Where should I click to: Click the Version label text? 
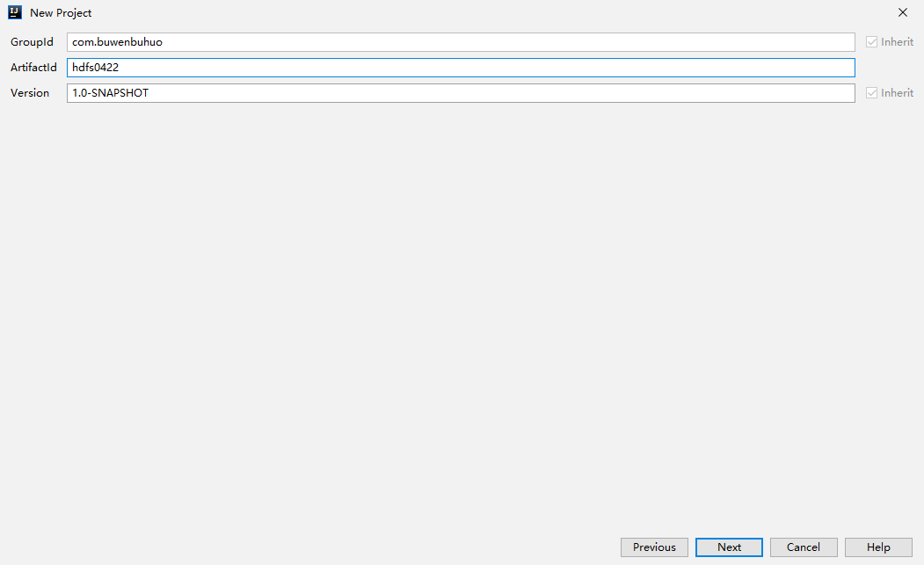click(30, 93)
